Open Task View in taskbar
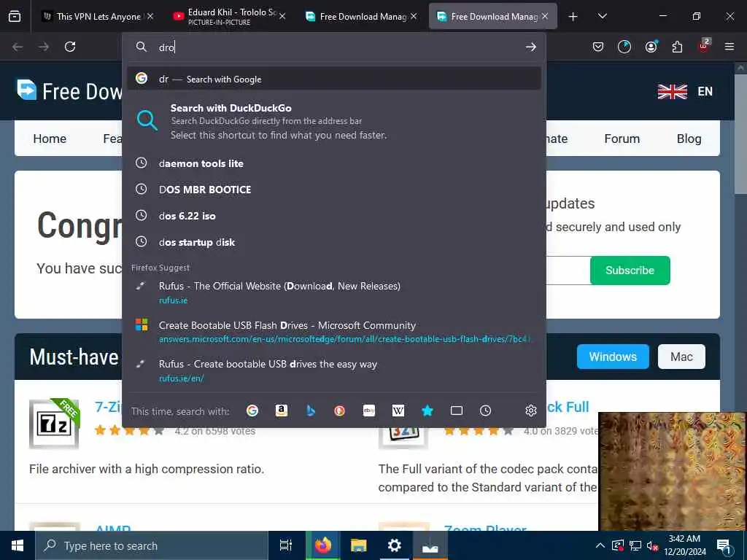 [286, 545]
